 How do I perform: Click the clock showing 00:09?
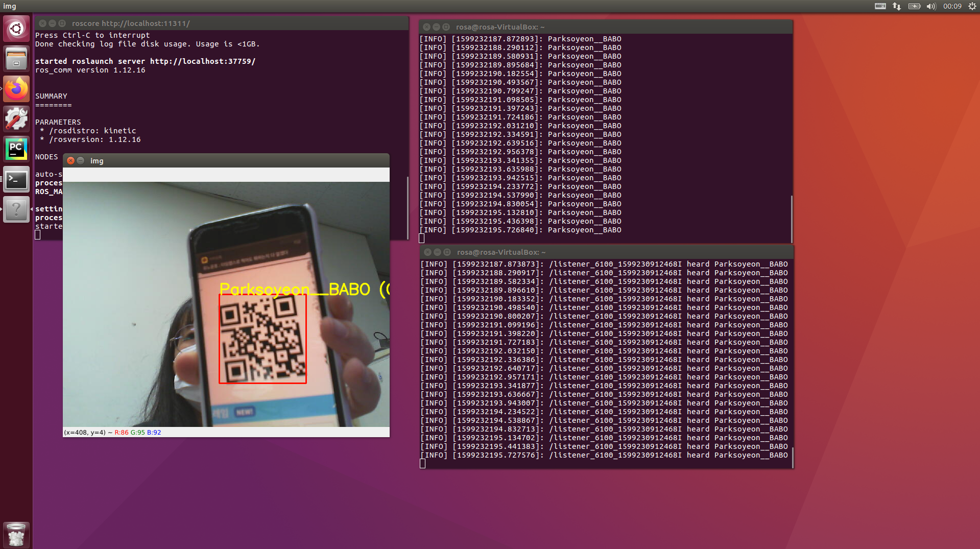click(x=952, y=6)
